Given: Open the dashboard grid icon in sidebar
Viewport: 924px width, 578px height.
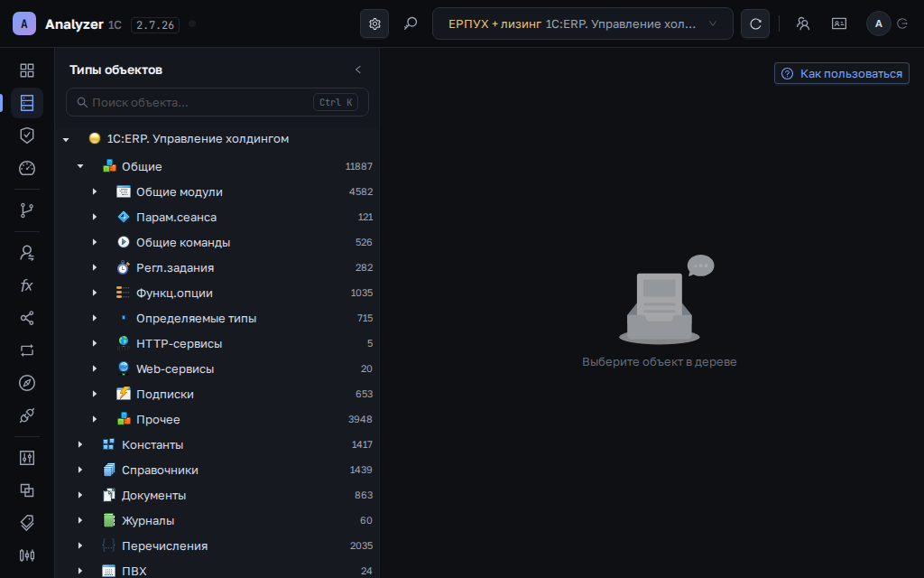Looking at the screenshot, I should click(27, 70).
